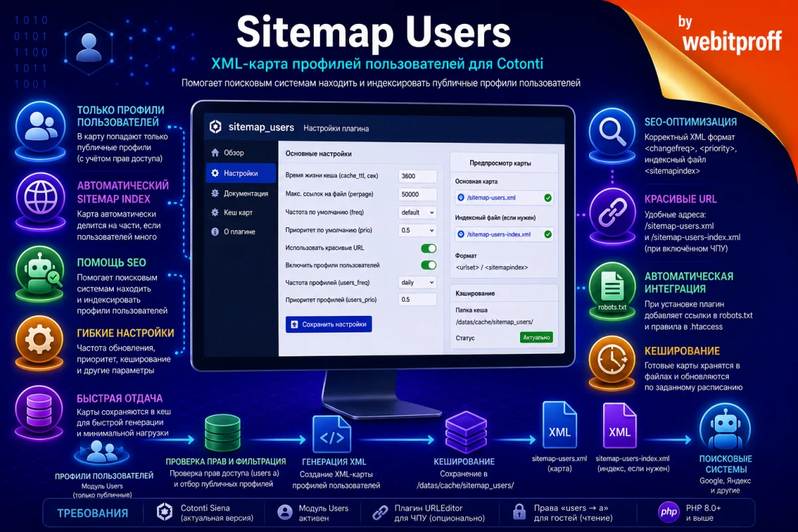Click the cache_ttl field with 3600
Screen dimensions: 798x532
417,176
